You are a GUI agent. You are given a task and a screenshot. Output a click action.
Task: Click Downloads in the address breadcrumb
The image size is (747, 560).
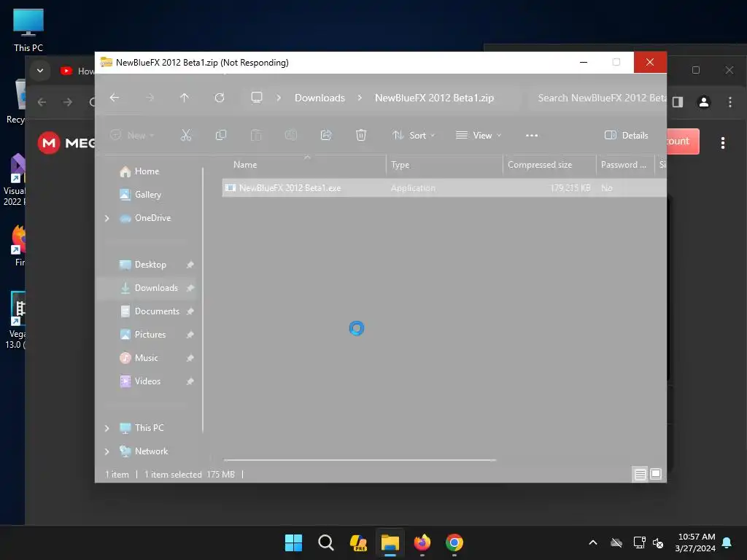[x=320, y=98]
